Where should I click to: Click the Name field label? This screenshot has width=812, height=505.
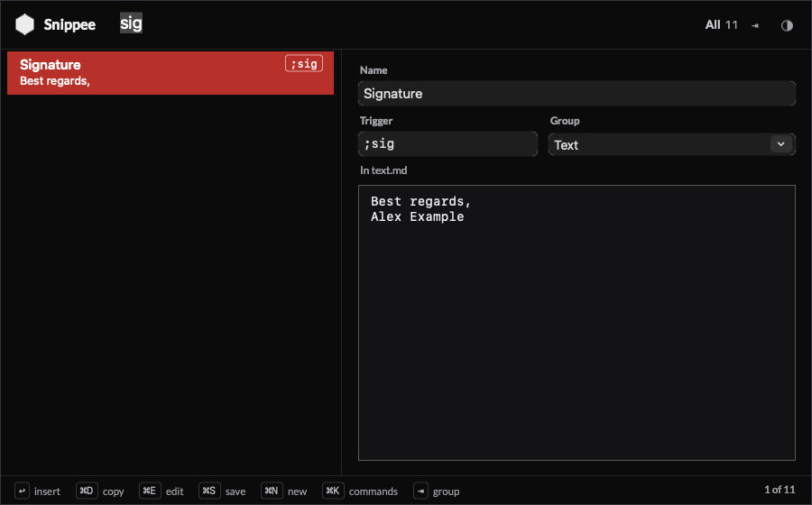[374, 70]
